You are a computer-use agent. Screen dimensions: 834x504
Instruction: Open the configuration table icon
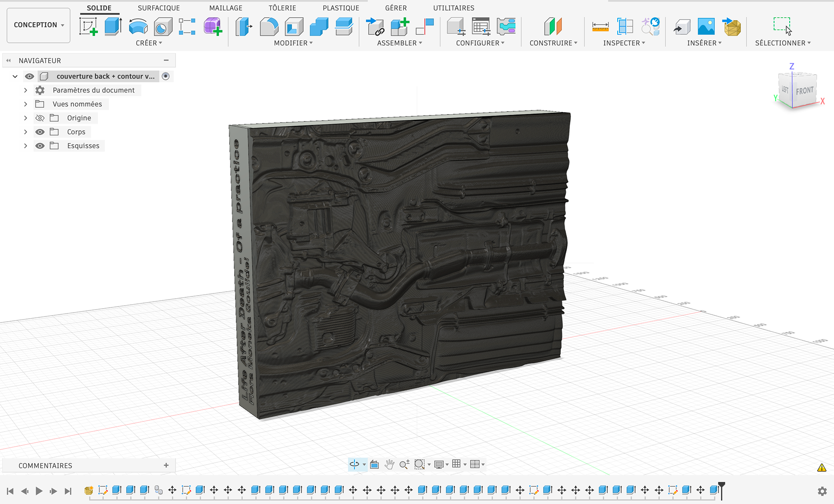pyautogui.click(x=481, y=26)
